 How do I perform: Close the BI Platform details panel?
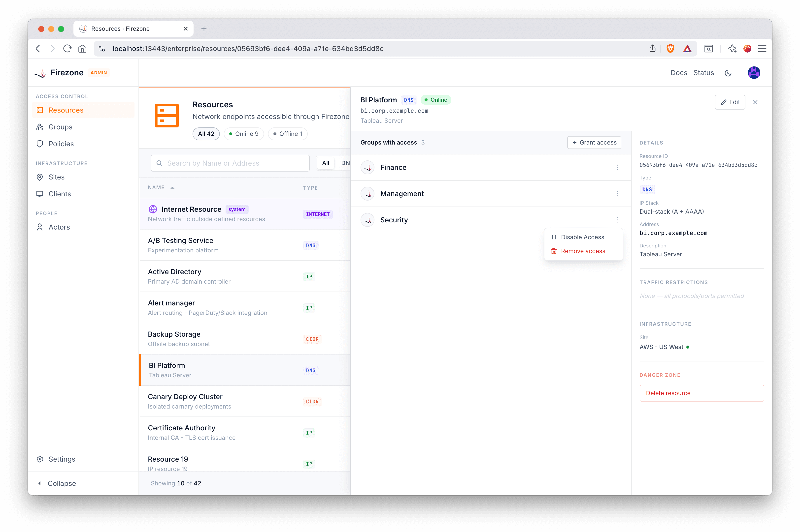[755, 102]
